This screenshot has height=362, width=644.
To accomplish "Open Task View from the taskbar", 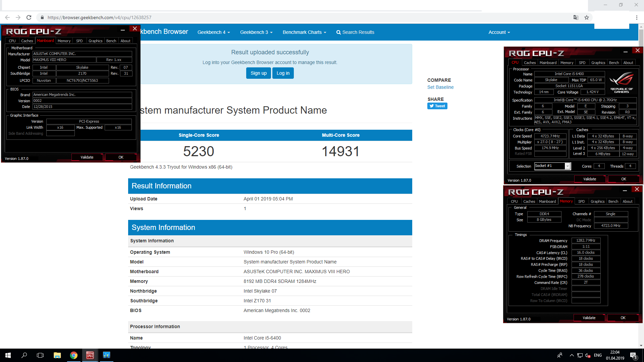I will click(40, 355).
